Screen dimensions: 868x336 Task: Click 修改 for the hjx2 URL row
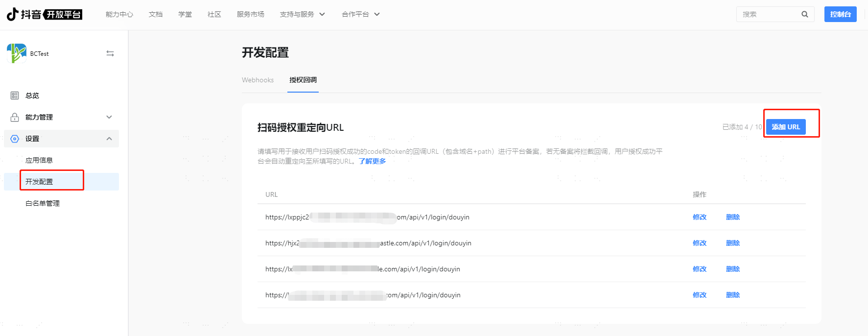click(x=700, y=243)
